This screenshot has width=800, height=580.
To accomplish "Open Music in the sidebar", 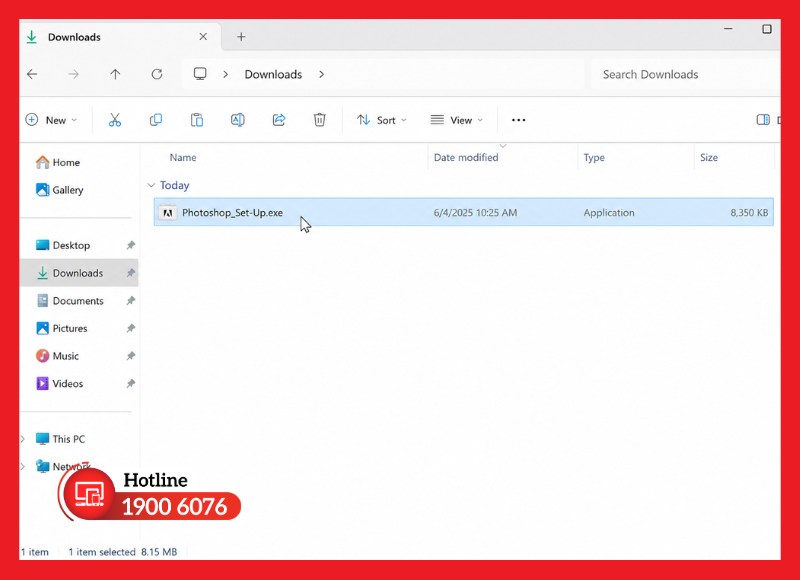I will click(57, 356).
